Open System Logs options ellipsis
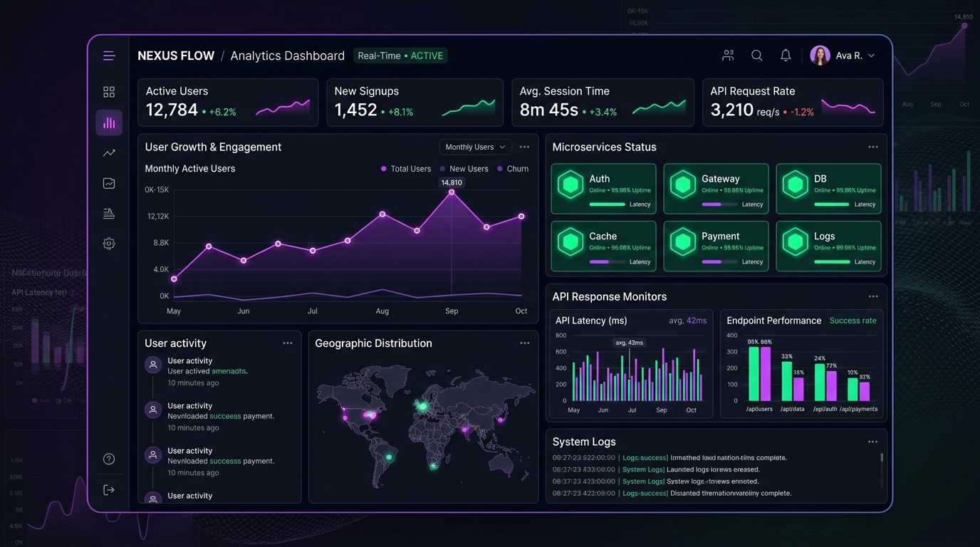980x547 pixels. pyautogui.click(x=873, y=442)
